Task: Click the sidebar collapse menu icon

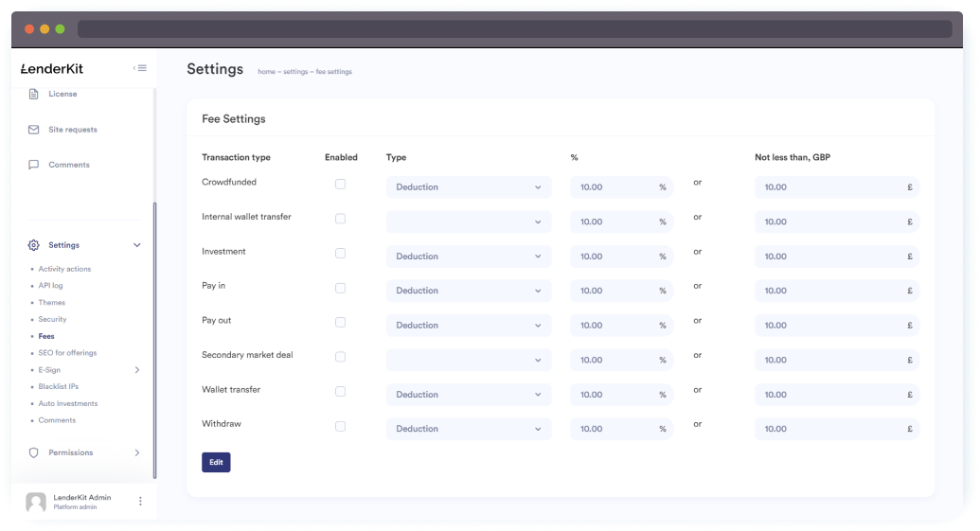Action: pos(140,68)
